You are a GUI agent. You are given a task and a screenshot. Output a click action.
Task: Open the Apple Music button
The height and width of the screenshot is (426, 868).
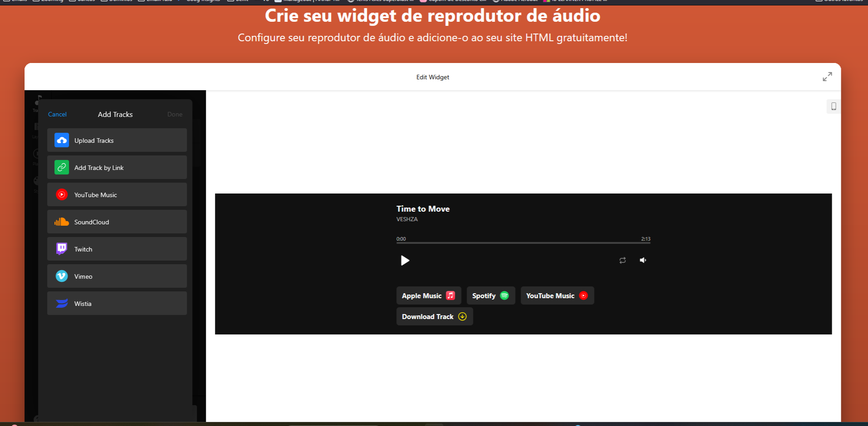point(429,295)
